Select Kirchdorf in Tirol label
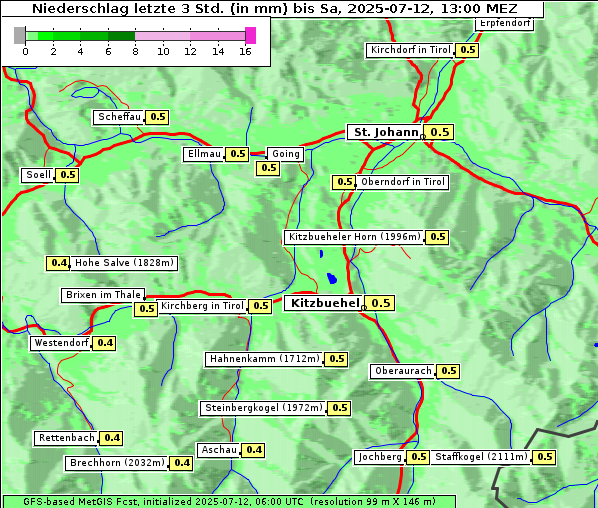The image size is (598, 508). (410, 50)
